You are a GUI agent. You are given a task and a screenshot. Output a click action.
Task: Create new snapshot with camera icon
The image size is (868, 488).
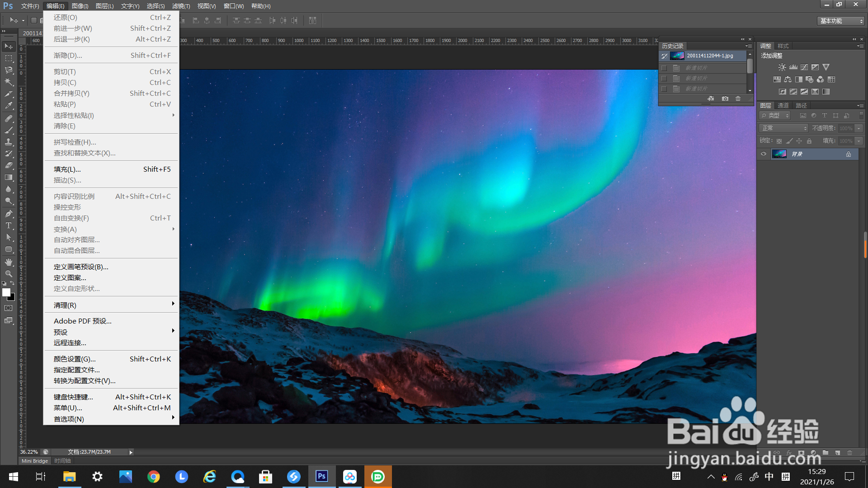(725, 99)
